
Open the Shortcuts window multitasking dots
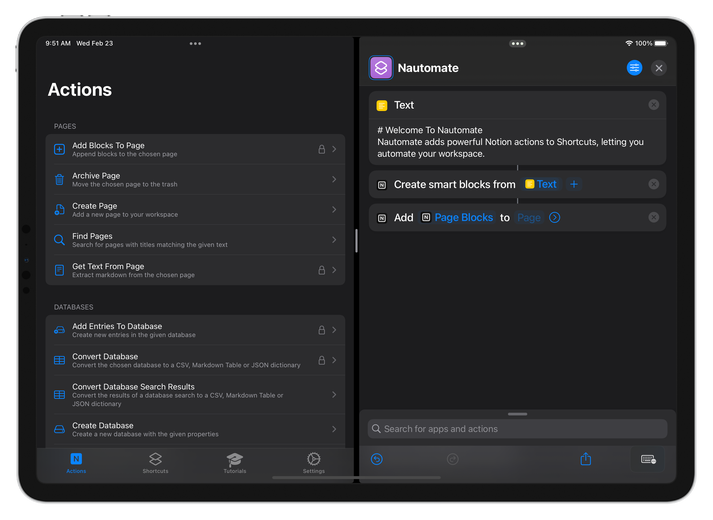[517, 44]
